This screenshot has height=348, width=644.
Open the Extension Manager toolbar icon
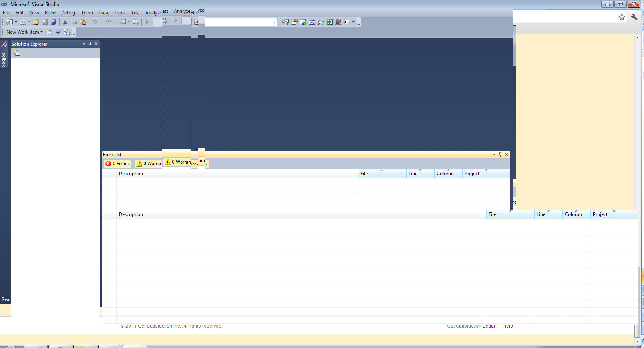[x=338, y=22]
